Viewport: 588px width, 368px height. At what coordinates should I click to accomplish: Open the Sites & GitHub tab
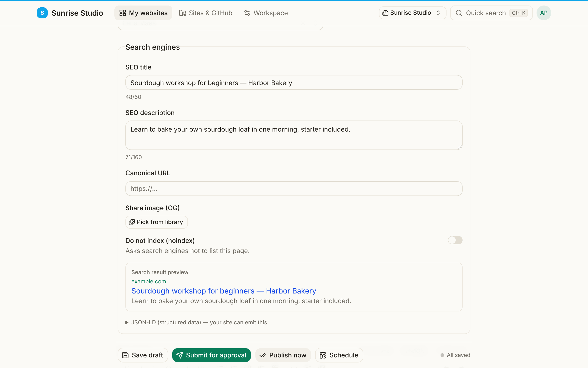[x=206, y=13]
